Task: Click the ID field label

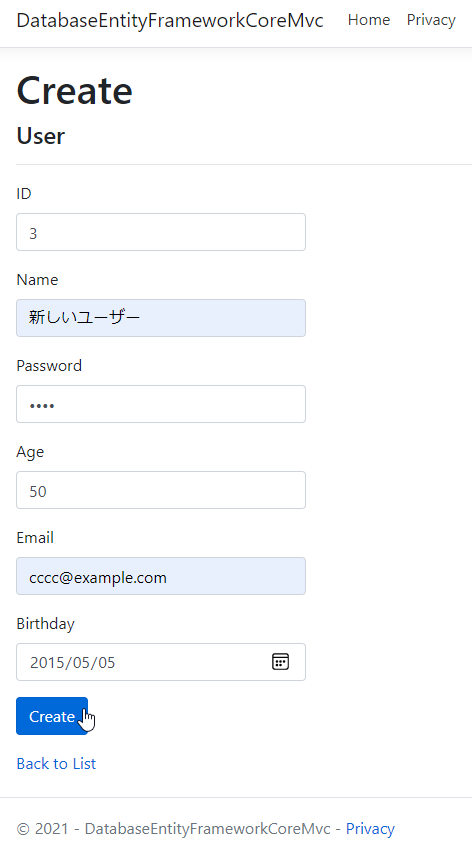Action: click(24, 194)
